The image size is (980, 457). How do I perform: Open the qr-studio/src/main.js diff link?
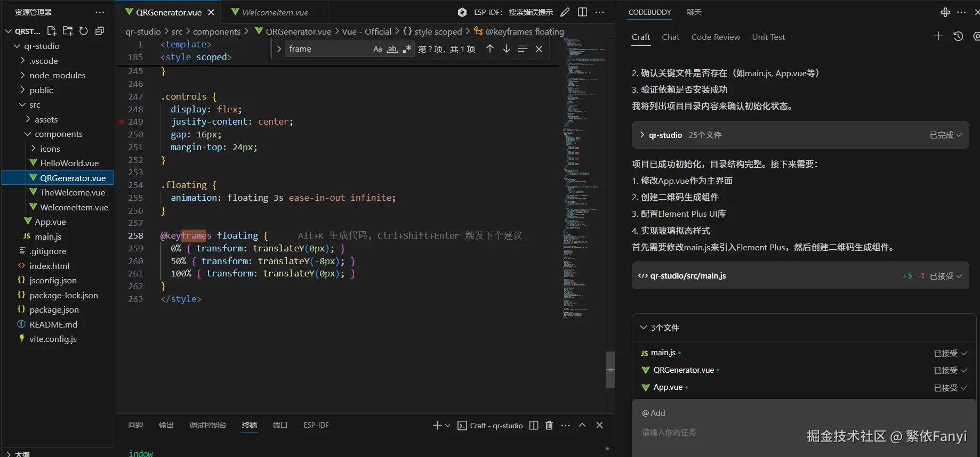688,276
